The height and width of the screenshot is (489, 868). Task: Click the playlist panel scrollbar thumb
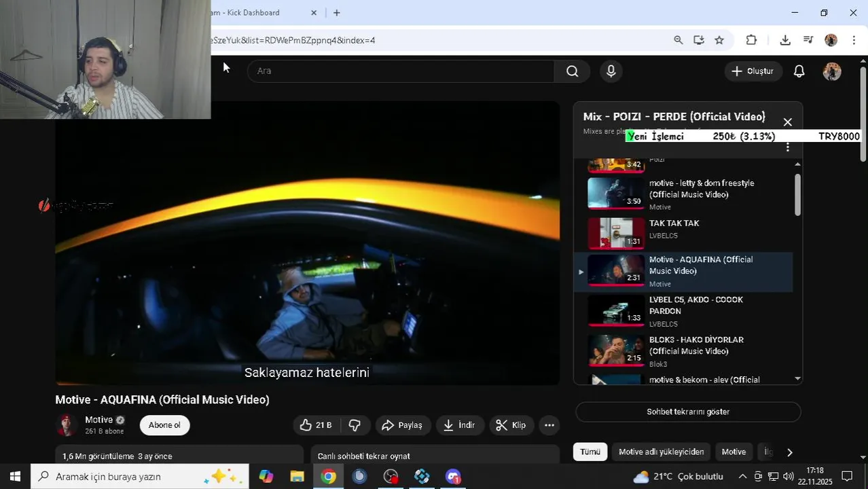point(797,195)
